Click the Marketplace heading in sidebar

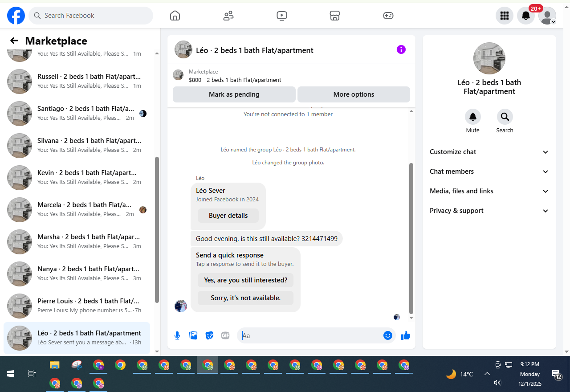(x=56, y=41)
